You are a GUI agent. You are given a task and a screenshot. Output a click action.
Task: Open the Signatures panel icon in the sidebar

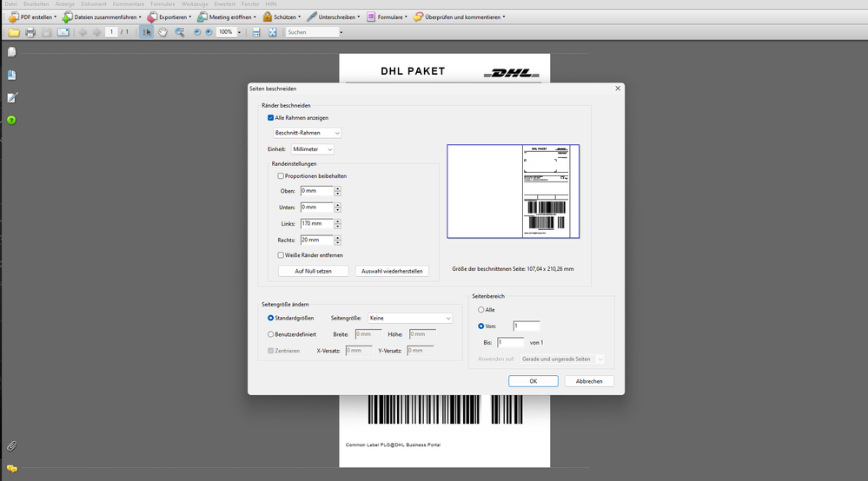[12, 97]
